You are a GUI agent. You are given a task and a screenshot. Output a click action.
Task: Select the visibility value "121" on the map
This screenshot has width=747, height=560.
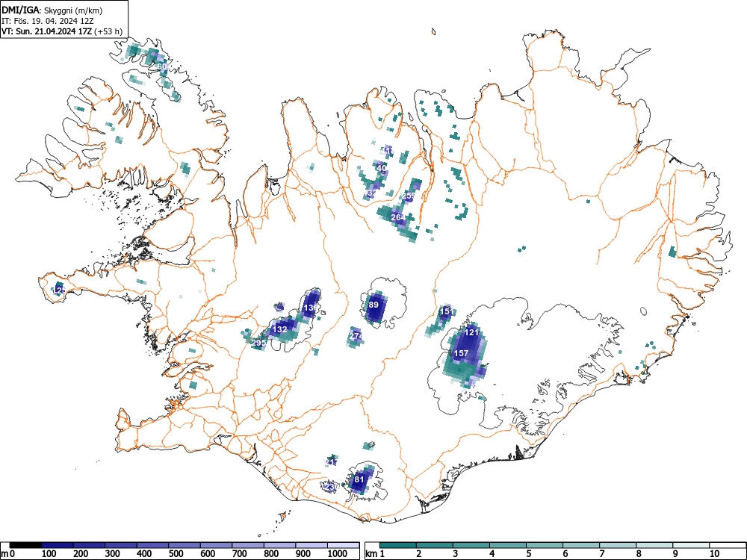(471, 332)
